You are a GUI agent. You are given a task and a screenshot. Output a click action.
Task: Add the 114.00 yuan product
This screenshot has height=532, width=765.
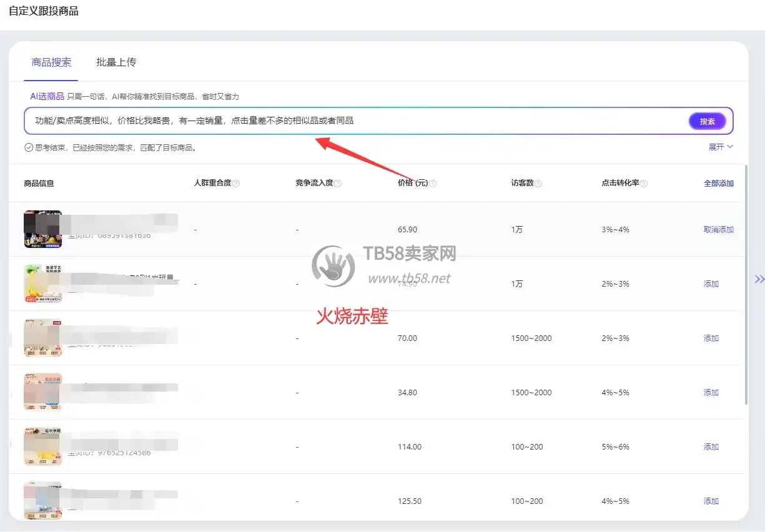click(711, 447)
